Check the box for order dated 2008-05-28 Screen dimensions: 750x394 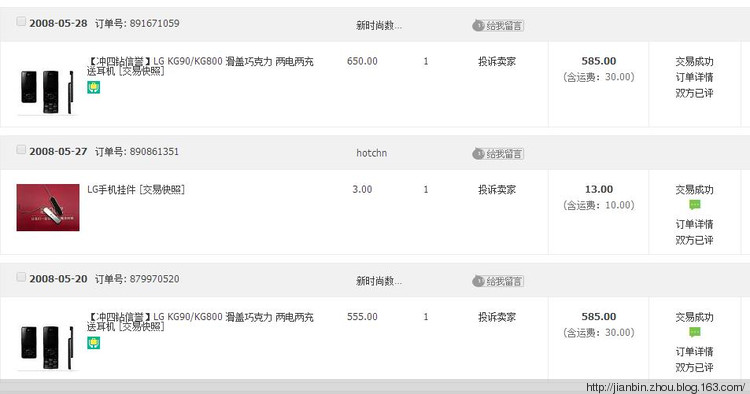[x=21, y=21]
